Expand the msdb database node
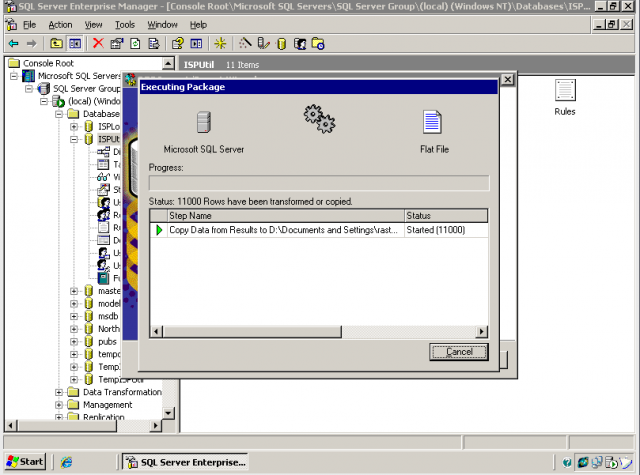 click(74, 316)
